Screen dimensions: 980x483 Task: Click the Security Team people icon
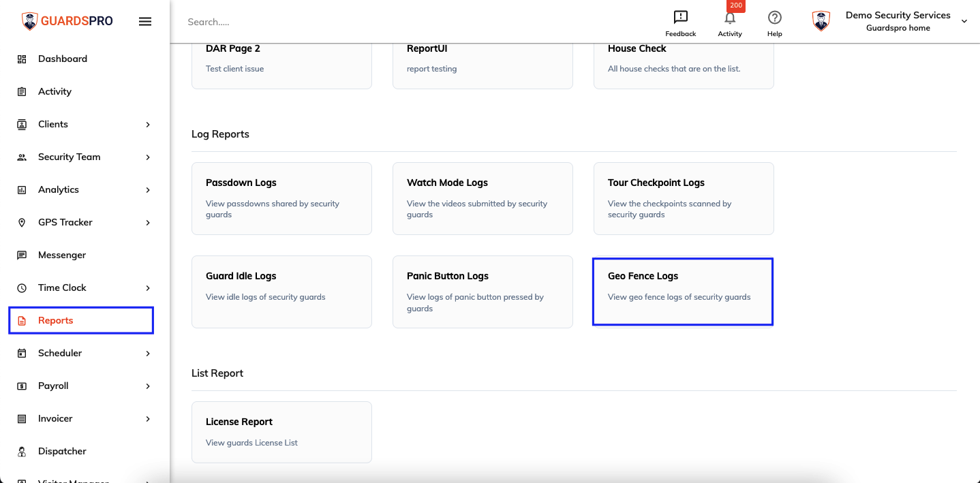coord(22,157)
